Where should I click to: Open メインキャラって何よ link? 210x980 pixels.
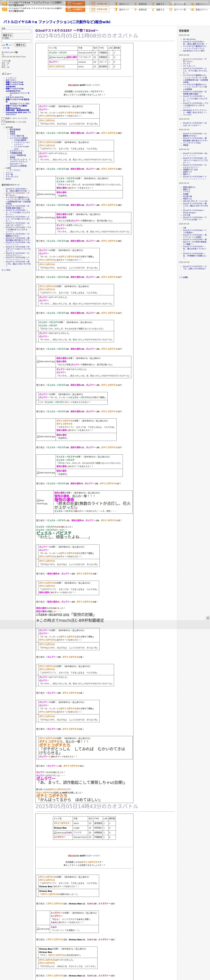click(x=192, y=143)
